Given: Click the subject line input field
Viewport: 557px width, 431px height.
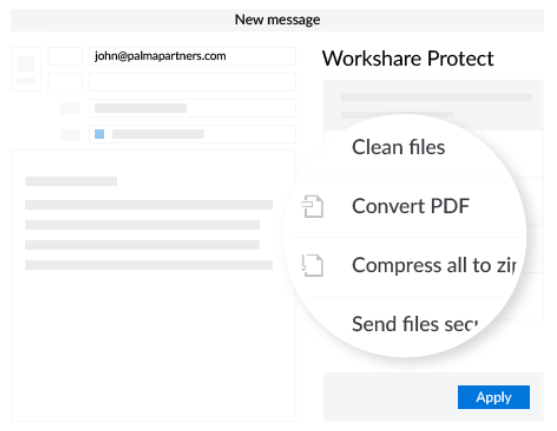Looking at the screenshot, I should click(192, 108).
